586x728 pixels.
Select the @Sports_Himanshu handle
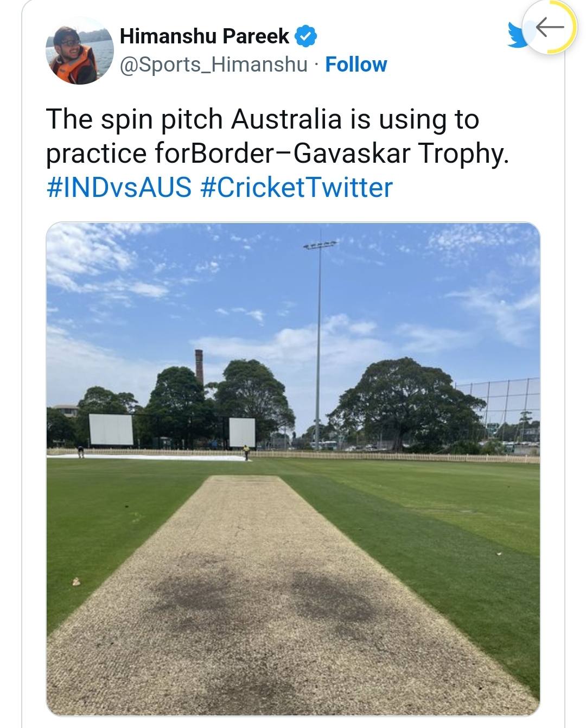[213, 65]
